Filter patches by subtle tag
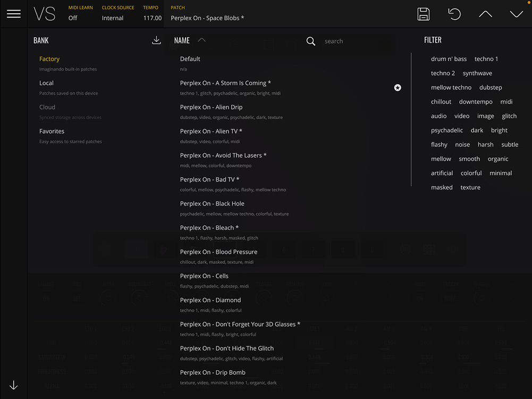Screen dimensions: 532x399 pyautogui.click(x=509, y=144)
